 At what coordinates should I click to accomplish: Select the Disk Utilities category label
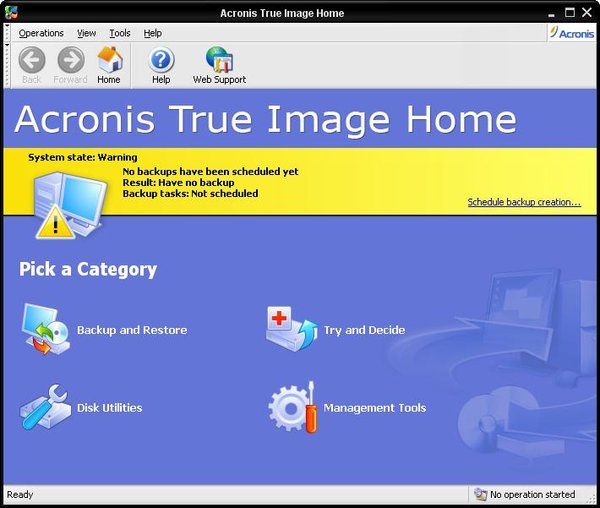pos(109,408)
